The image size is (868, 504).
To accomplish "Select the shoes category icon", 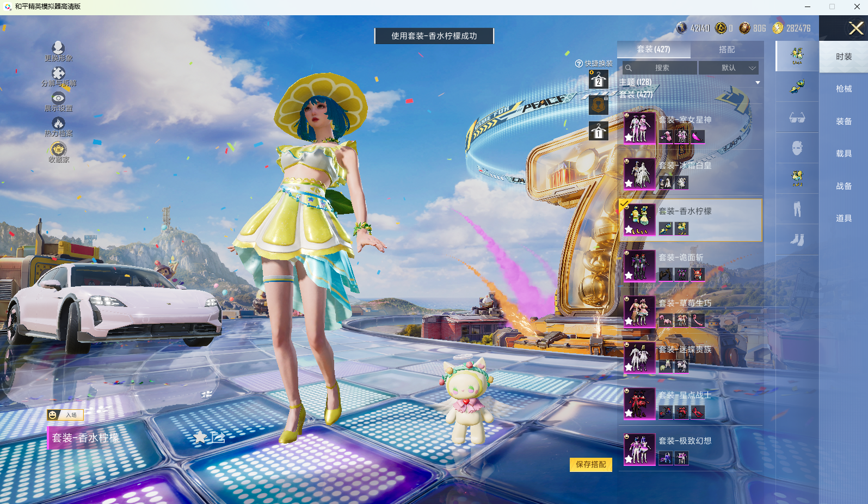I will (797, 239).
